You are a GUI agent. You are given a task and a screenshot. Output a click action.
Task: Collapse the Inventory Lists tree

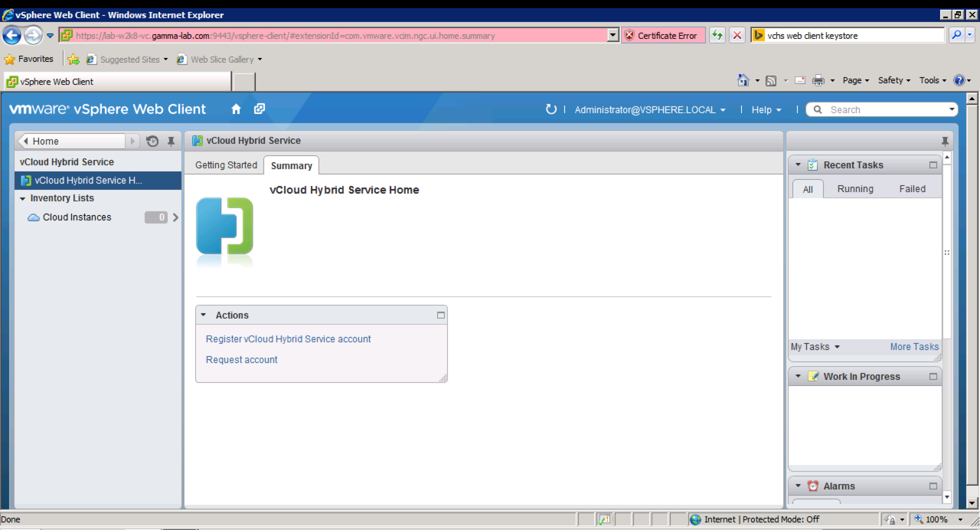point(23,198)
